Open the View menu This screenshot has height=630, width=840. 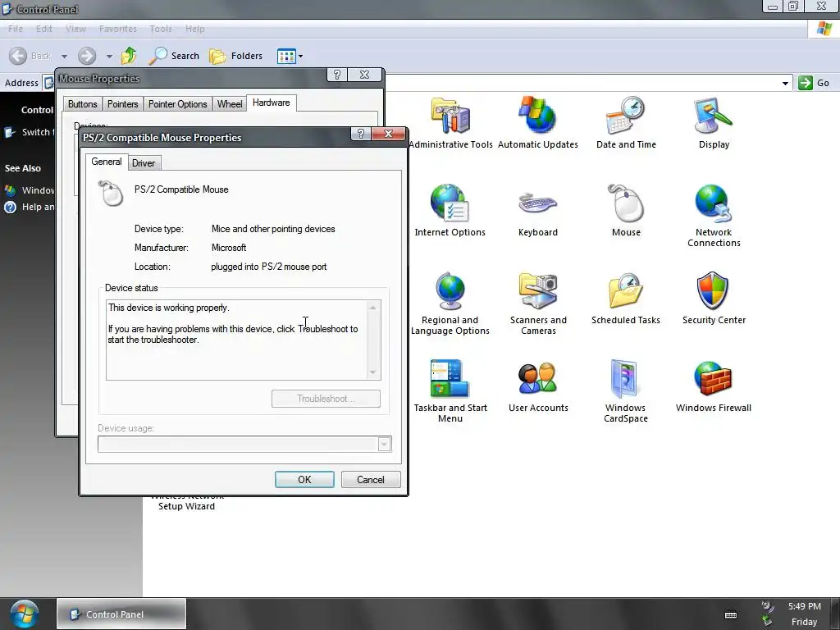point(75,29)
